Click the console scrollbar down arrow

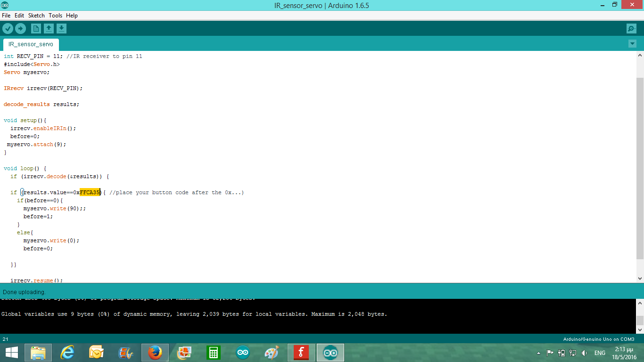click(640, 330)
